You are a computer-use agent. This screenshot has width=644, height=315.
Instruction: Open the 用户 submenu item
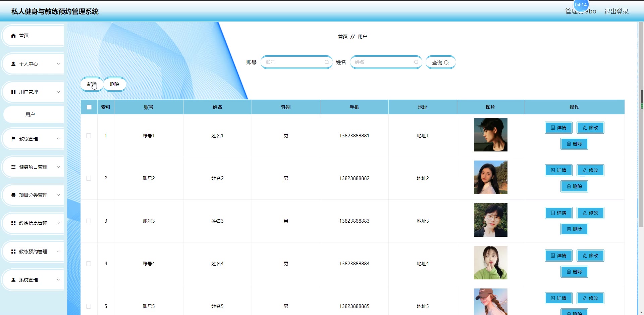coord(30,115)
